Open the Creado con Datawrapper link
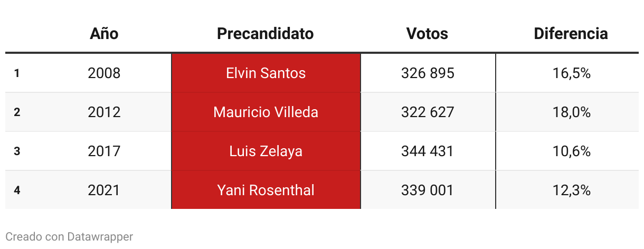 (x=69, y=236)
